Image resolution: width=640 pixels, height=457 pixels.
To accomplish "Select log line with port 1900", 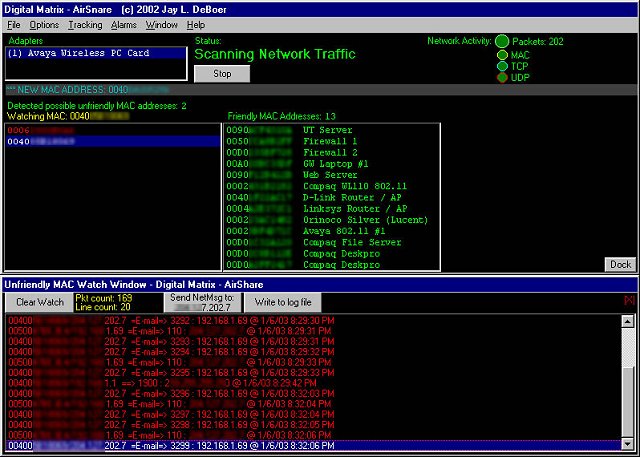I will [x=313, y=383].
